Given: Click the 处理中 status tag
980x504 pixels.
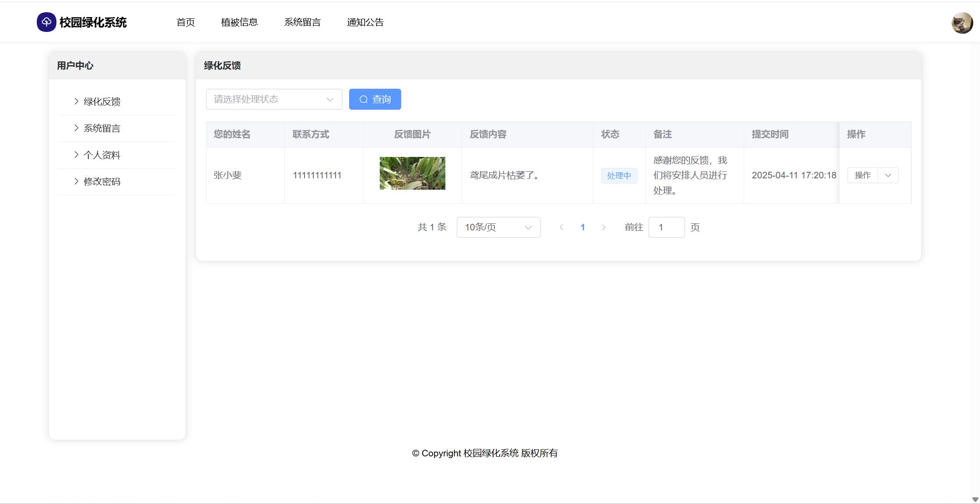Looking at the screenshot, I should coord(619,176).
